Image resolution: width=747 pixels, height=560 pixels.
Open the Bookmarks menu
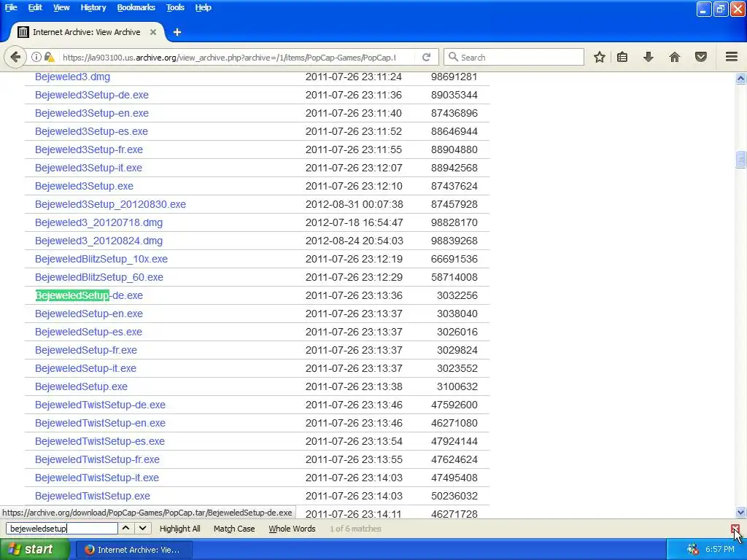pyautogui.click(x=136, y=7)
